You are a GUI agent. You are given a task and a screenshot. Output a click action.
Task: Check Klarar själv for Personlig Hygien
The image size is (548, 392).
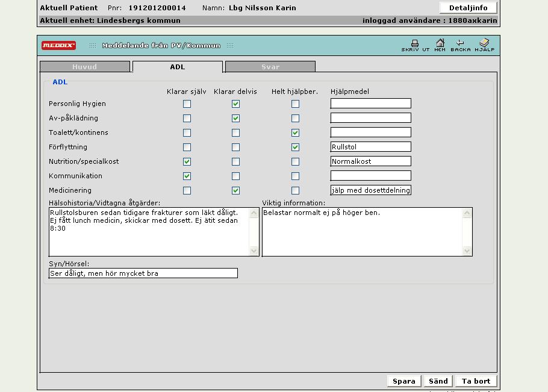[187, 104]
